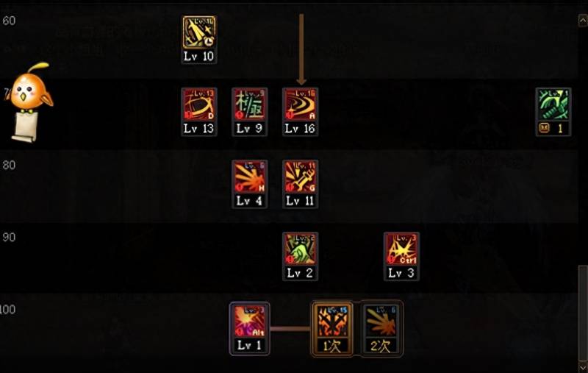Click the Lv 13 skill with D hotkey
Viewport: 588px width, 373px height.
click(199, 112)
